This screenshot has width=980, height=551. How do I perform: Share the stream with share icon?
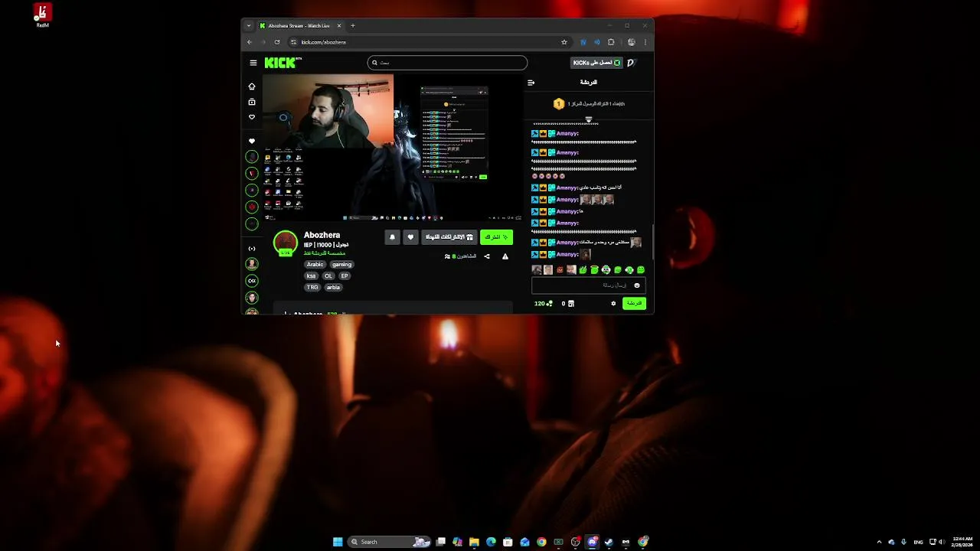[x=487, y=256]
